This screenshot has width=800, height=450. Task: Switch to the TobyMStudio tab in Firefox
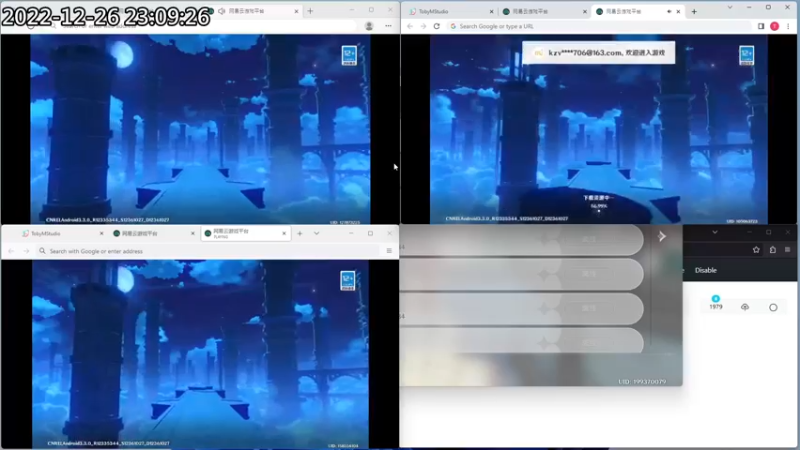click(61, 233)
